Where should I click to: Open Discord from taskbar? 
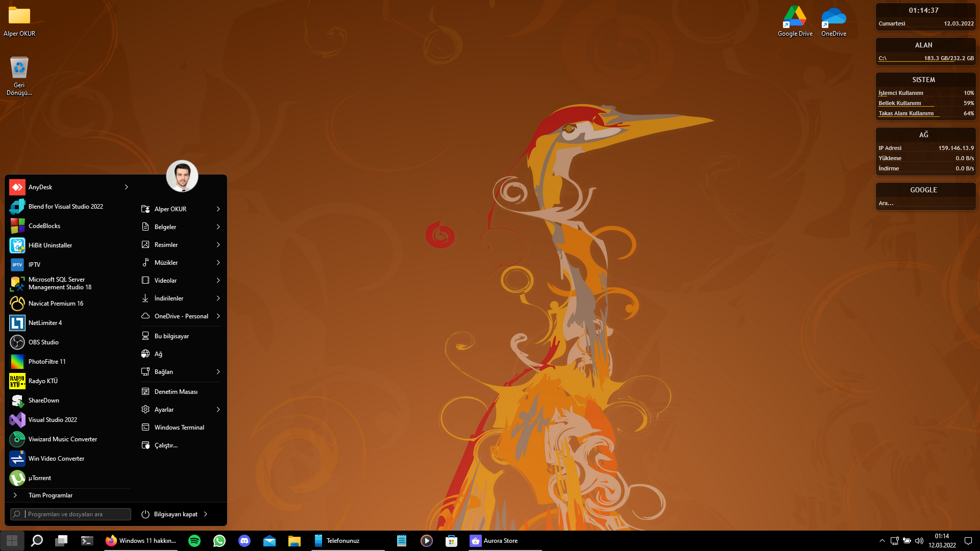click(244, 541)
